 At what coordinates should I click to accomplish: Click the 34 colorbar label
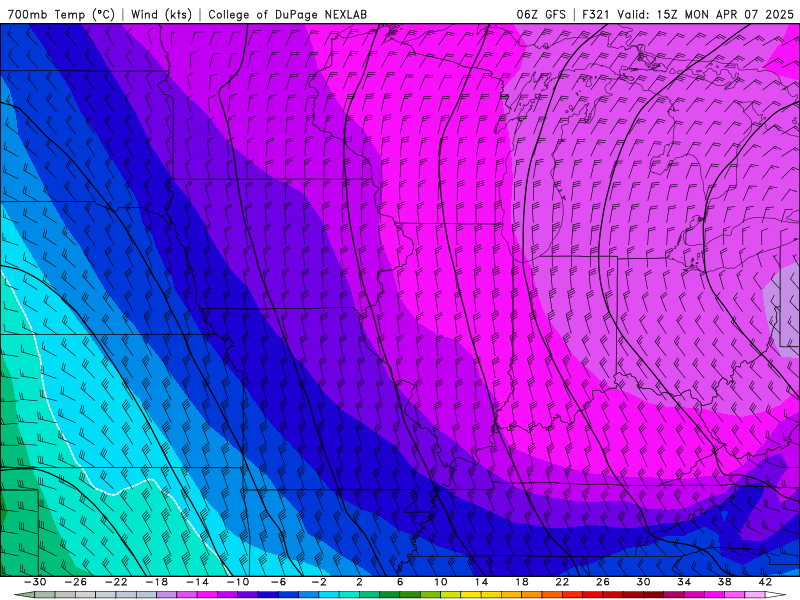[x=684, y=582]
